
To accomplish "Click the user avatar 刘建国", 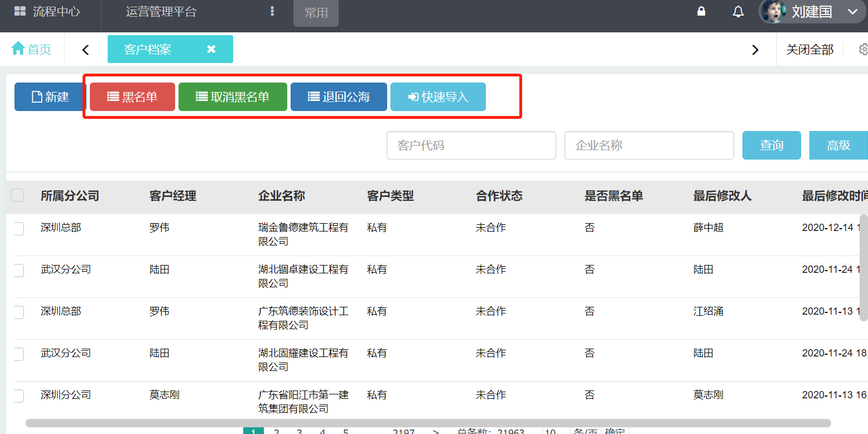I will [773, 12].
